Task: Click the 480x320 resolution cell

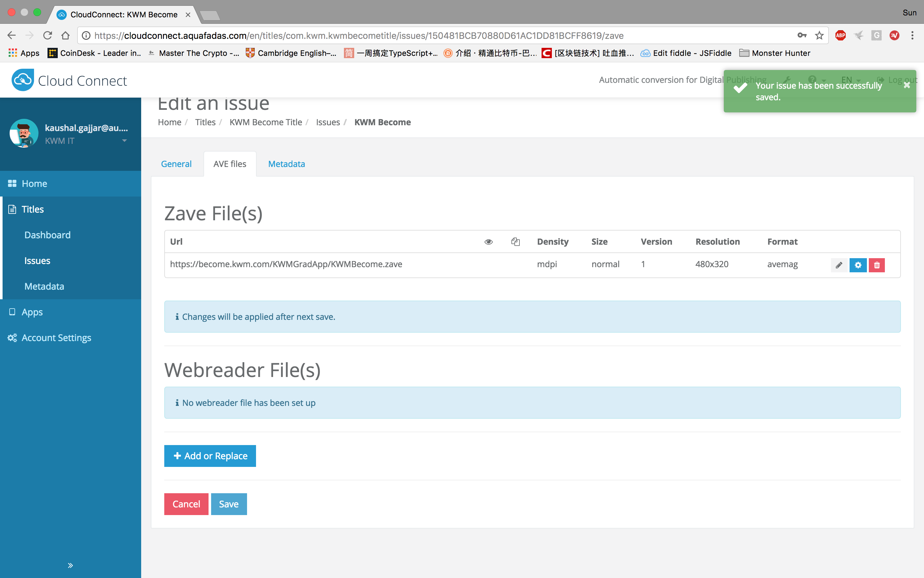Action: 712,264
